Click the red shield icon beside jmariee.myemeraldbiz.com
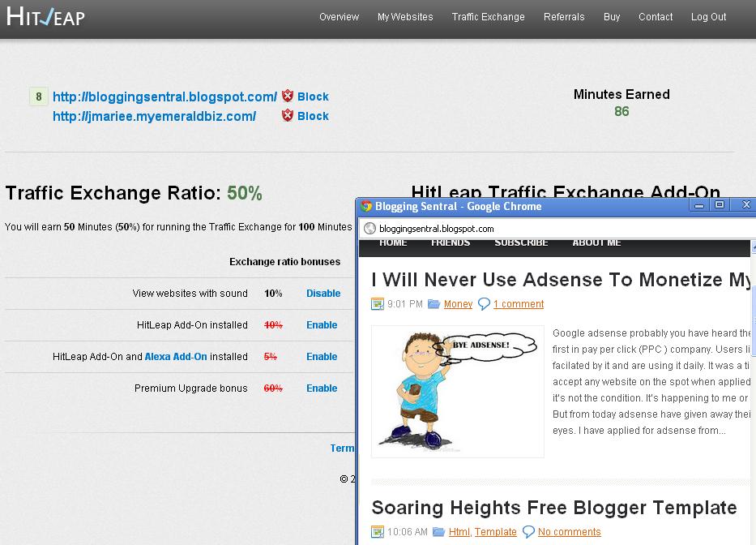Image resolution: width=756 pixels, height=545 pixels. [288, 115]
